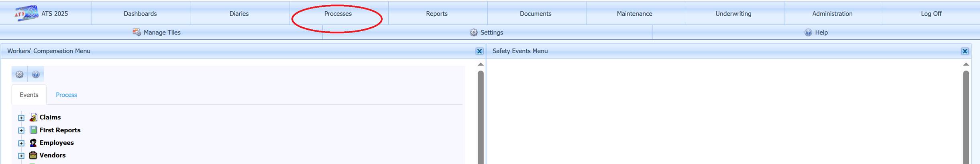Image resolution: width=980 pixels, height=164 pixels.
Task: Switch to the Process tab
Action: pyautogui.click(x=66, y=95)
